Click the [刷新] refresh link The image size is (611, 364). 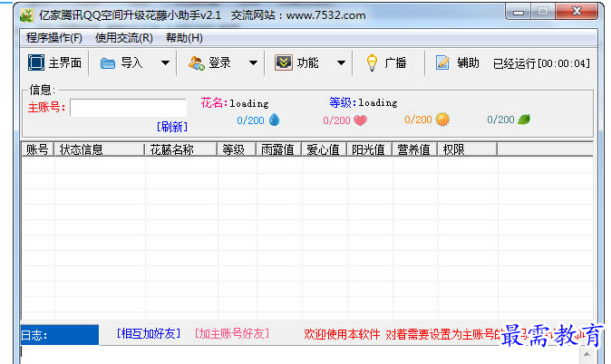(x=172, y=127)
